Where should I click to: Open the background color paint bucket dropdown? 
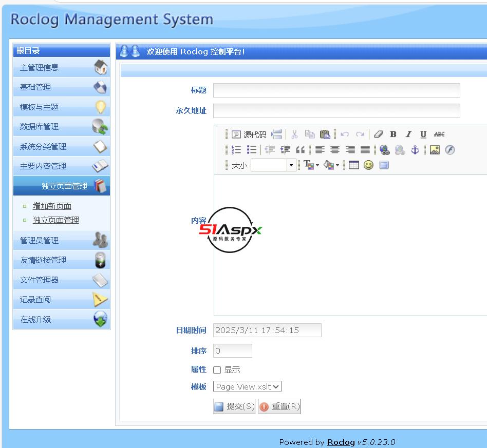point(331,165)
